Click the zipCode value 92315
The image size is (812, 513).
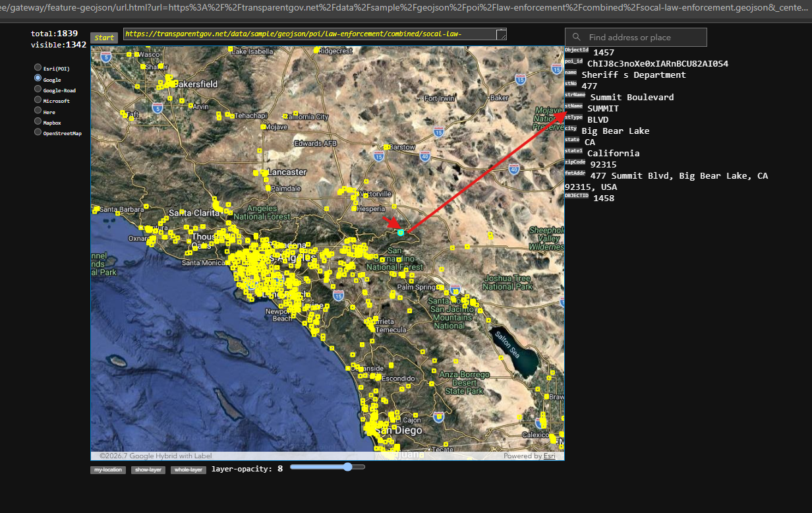604,164
